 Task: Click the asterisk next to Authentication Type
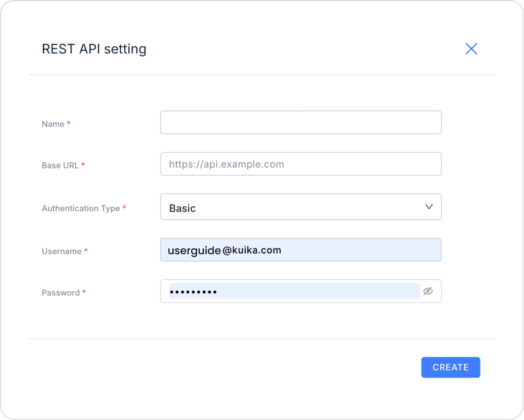pyautogui.click(x=124, y=208)
